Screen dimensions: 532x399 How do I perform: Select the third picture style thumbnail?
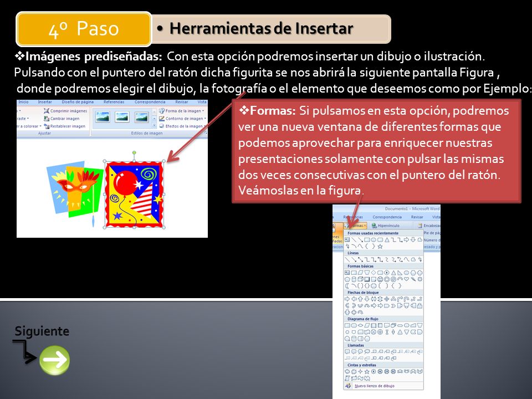tap(141, 117)
